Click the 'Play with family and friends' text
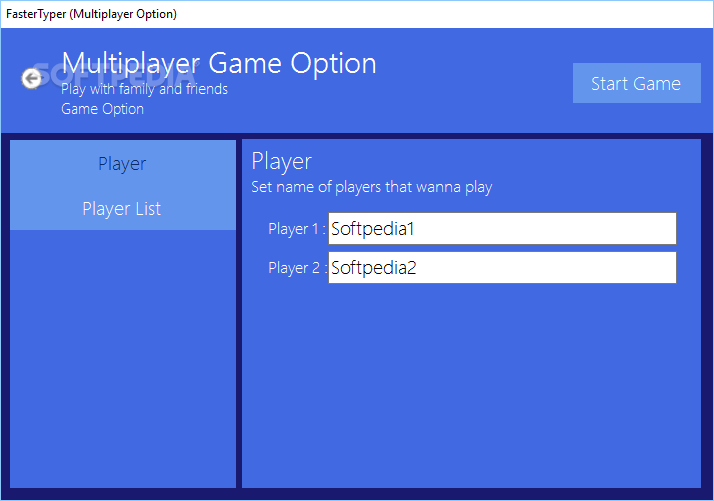 (144, 89)
